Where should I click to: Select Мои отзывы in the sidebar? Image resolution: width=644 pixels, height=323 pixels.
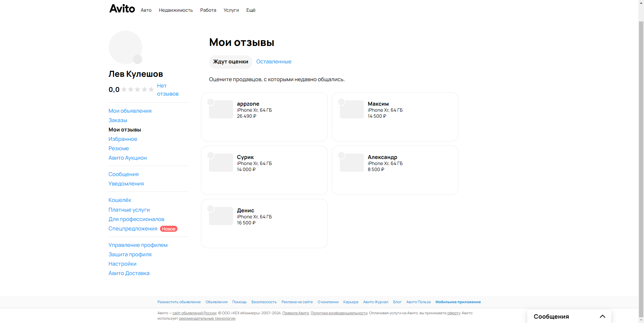pos(124,129)
